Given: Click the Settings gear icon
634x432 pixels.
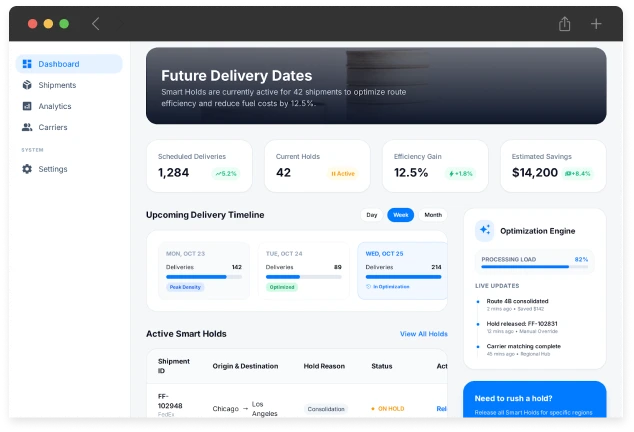Looking at the screenshot, I should [x=27, y=169].
